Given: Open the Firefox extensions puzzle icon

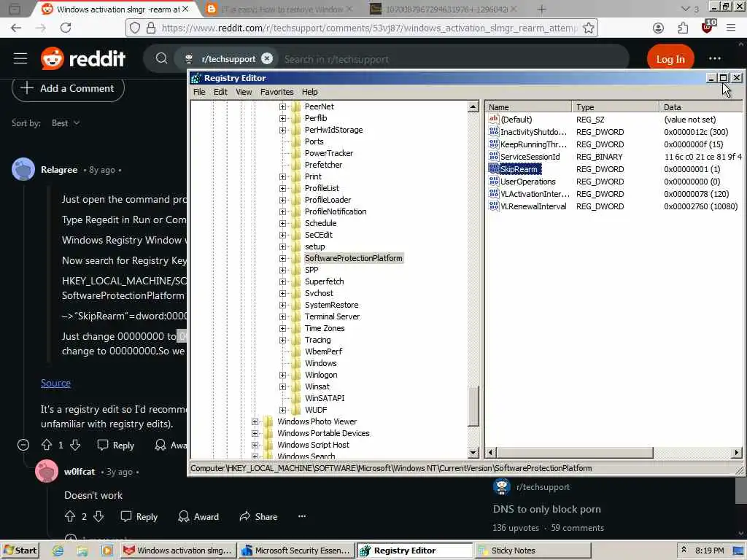Looking at the screenshot, I should click(x=683, y=28).
